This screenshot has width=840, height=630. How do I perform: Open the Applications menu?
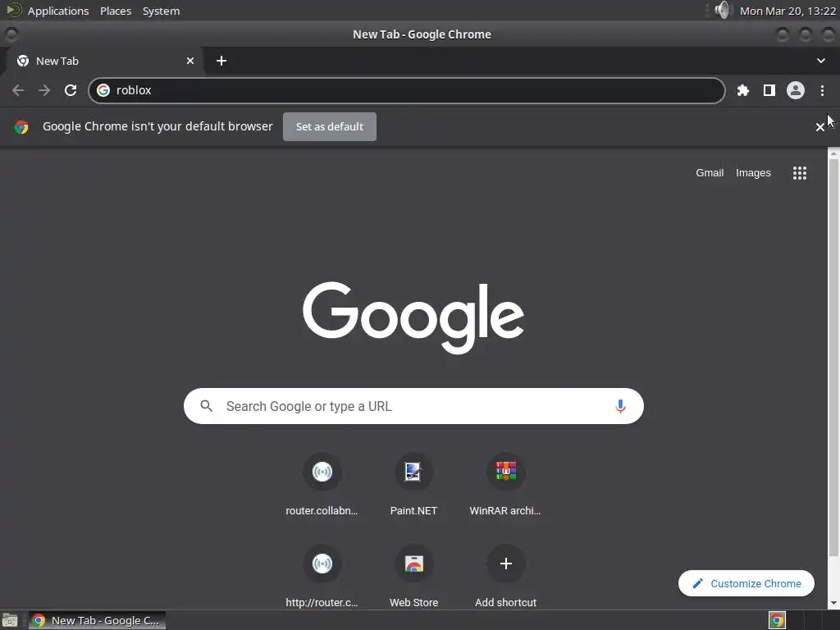[x=58, y=11]
